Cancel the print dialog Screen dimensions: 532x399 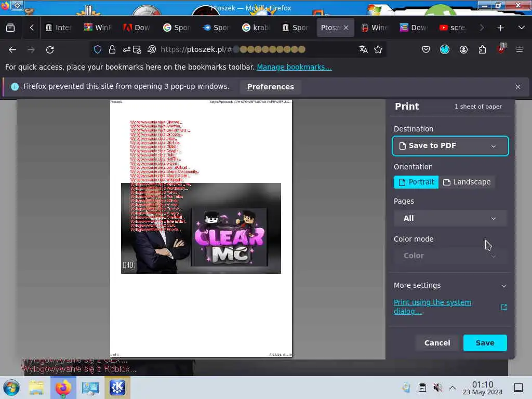pyautogui.click(x=437, y=343)
